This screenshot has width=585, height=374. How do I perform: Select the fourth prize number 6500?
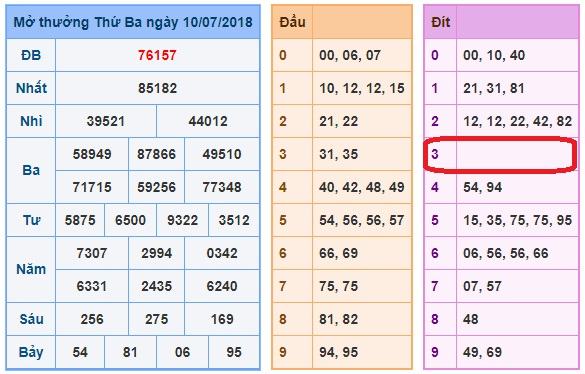130,220
